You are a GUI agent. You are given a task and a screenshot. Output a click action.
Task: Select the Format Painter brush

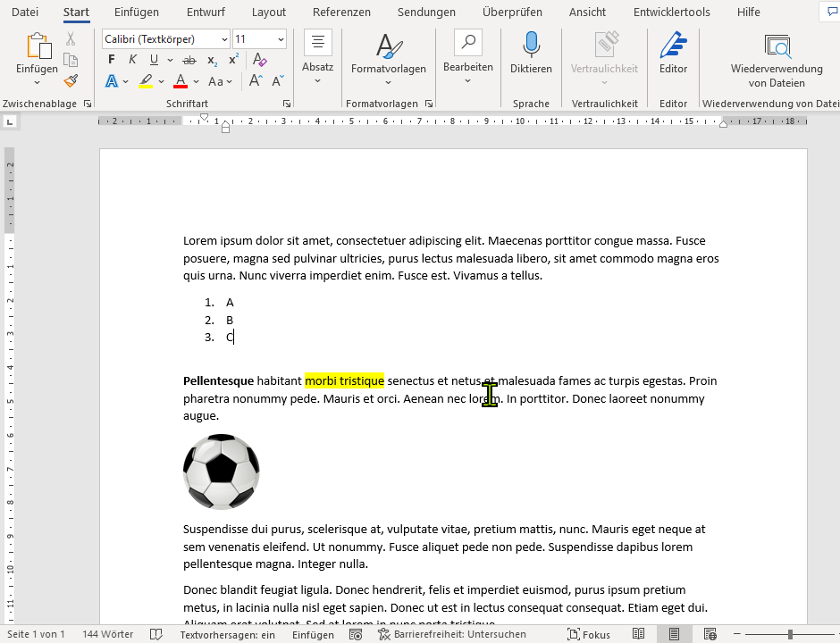click(71, 81)
